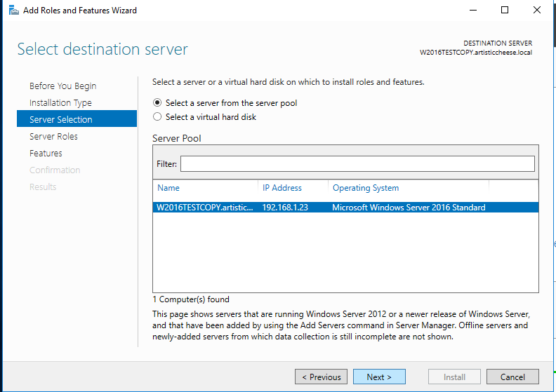556x392 pixels.
Task: Choose the virtual hard disk option
Action: [157, 117]
